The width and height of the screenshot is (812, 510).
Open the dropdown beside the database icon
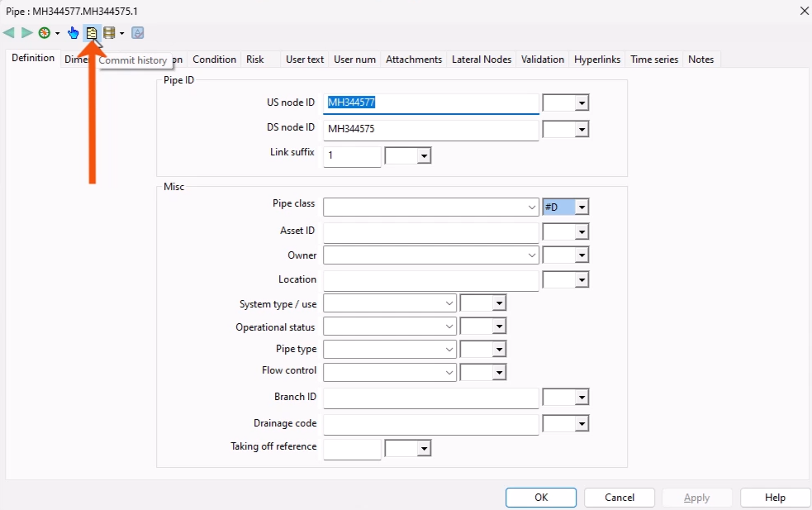tap(121, 33)
